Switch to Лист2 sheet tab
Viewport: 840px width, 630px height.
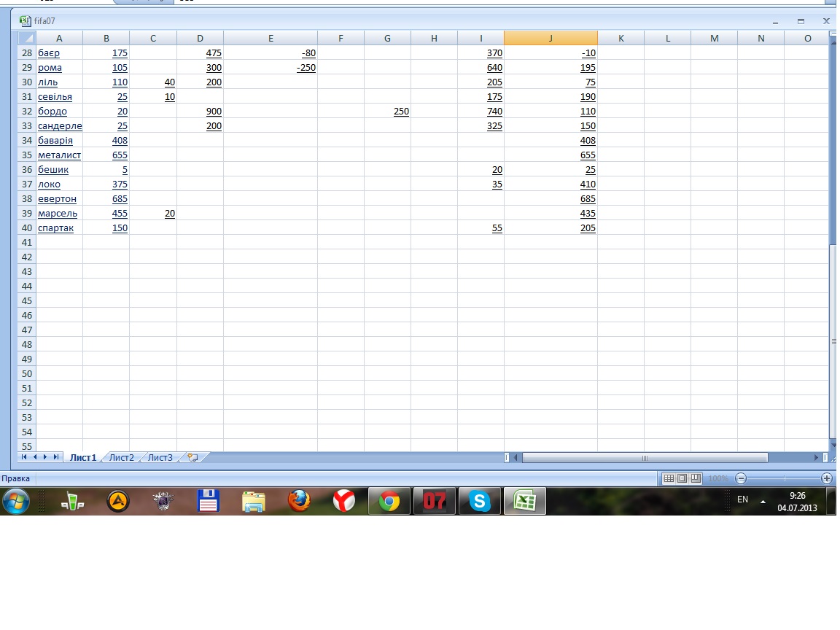pyautogui.click(x=122, y=457)
